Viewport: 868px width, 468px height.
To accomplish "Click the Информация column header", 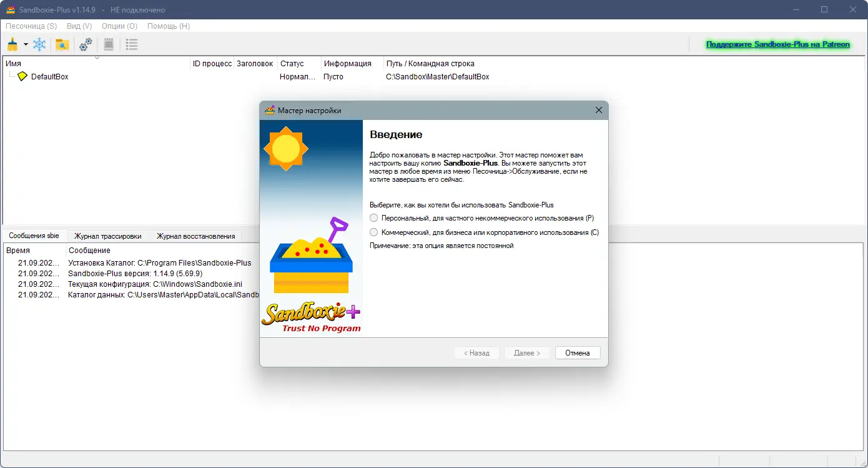I will (x=352, y=64).
